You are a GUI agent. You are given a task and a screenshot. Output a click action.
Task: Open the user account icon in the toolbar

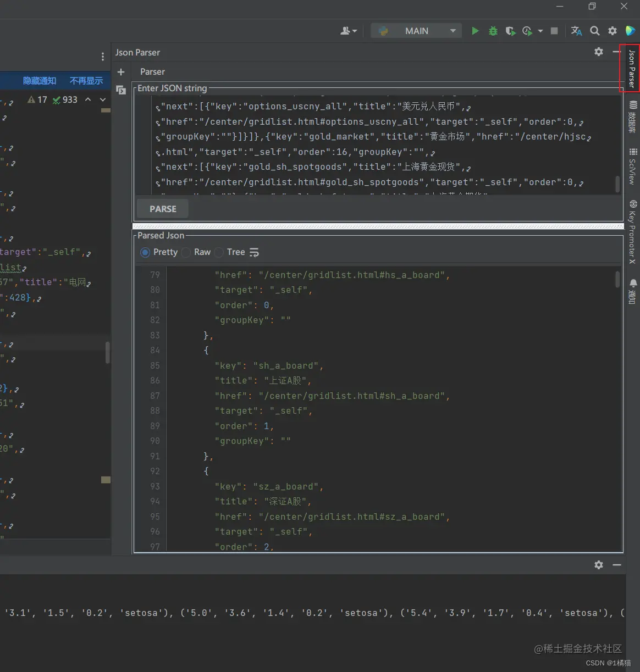click(x=349, y=31)
